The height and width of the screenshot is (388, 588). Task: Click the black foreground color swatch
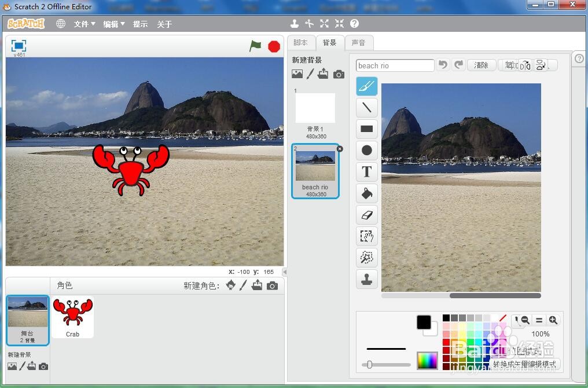pos(424,322)
